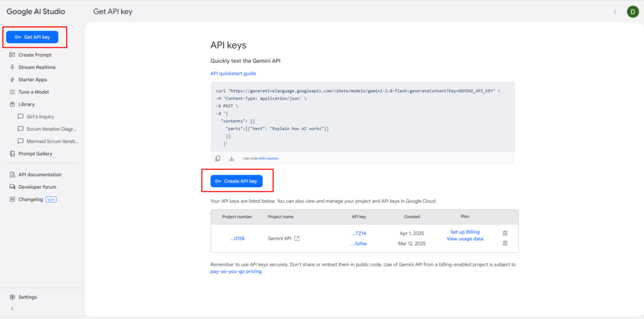The height and width of the screenshot is (319, 644).
Task: Open the three-dot more options menu
Action: coord(614,11)
